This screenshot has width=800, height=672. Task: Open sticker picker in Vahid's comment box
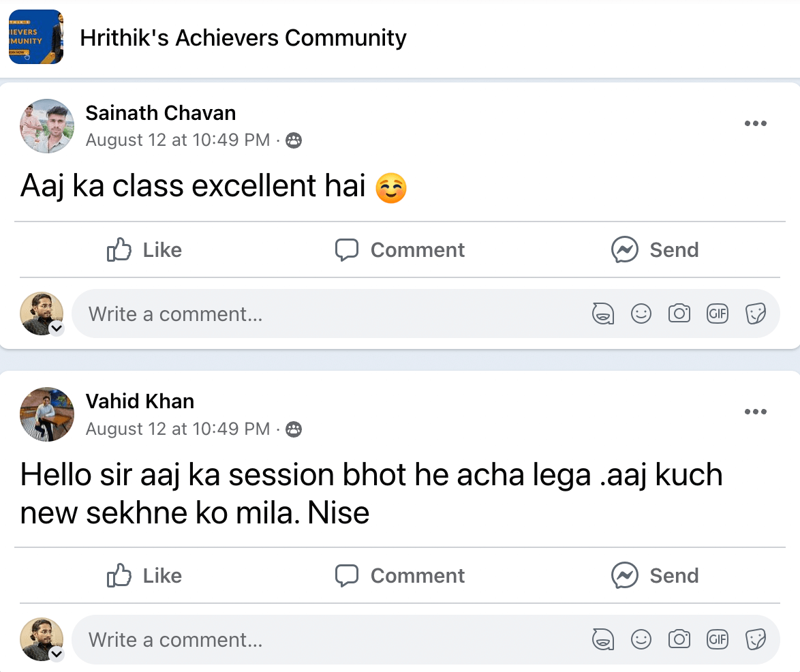pos(755,640)
